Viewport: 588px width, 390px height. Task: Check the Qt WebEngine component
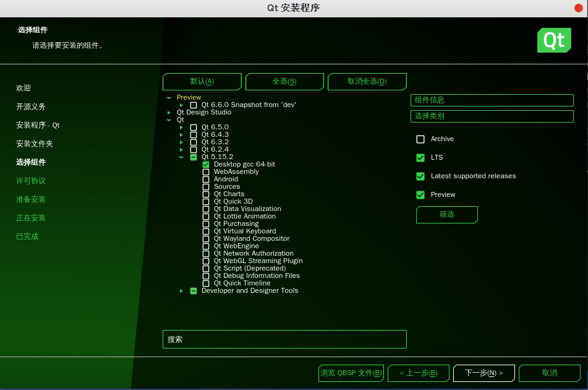coord(206,246)
